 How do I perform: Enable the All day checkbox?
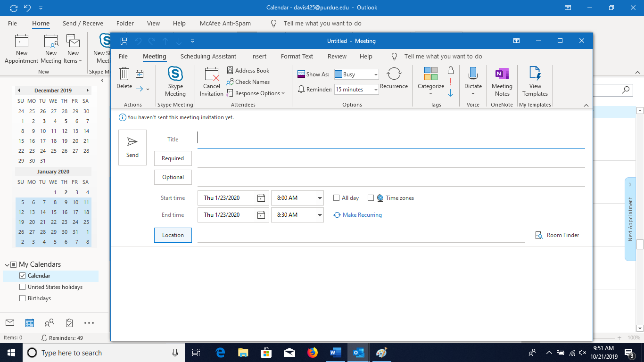point(336,197)
